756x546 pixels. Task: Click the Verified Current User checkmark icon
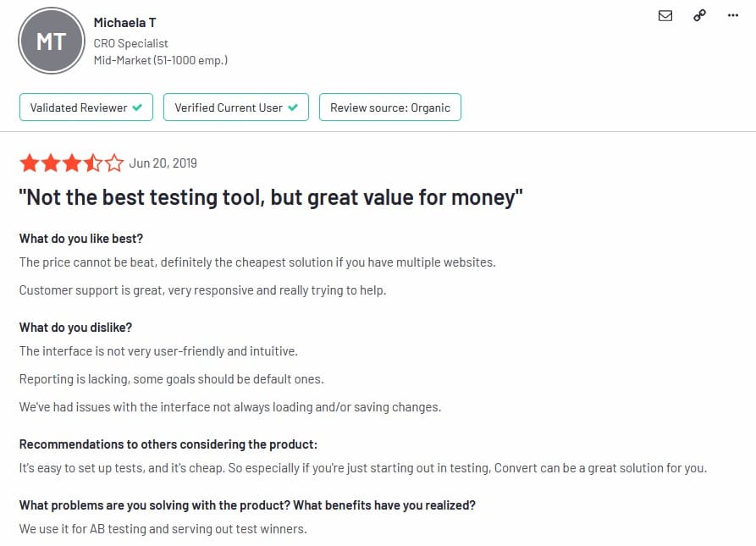[293, 108]
